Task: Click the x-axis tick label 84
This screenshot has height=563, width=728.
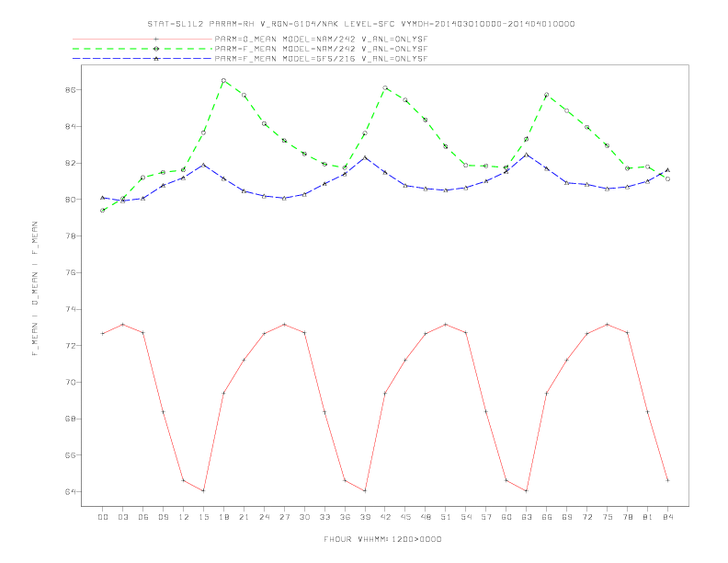Action: click(667, 517)
